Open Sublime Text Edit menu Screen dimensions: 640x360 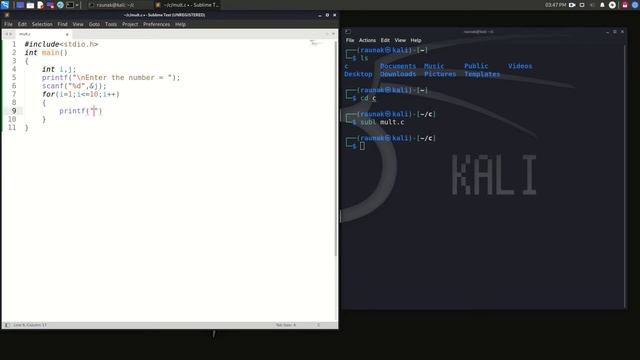[22, 24]
